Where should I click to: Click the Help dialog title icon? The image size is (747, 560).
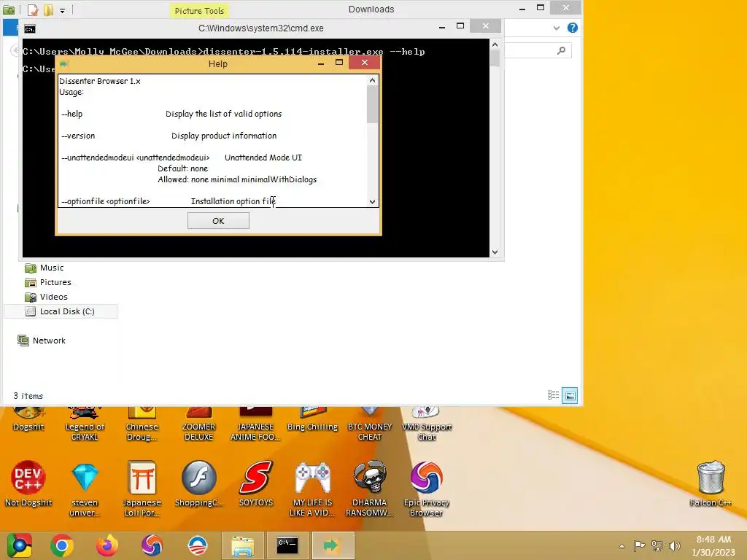[64, 64]
